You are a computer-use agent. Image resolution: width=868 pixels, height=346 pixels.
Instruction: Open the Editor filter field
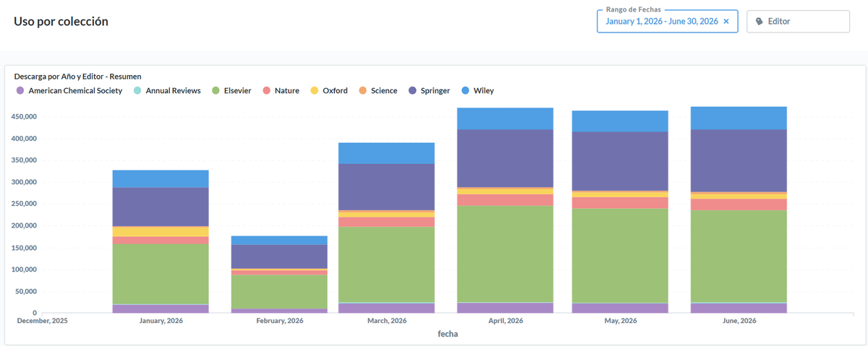[x=798, y=22]
